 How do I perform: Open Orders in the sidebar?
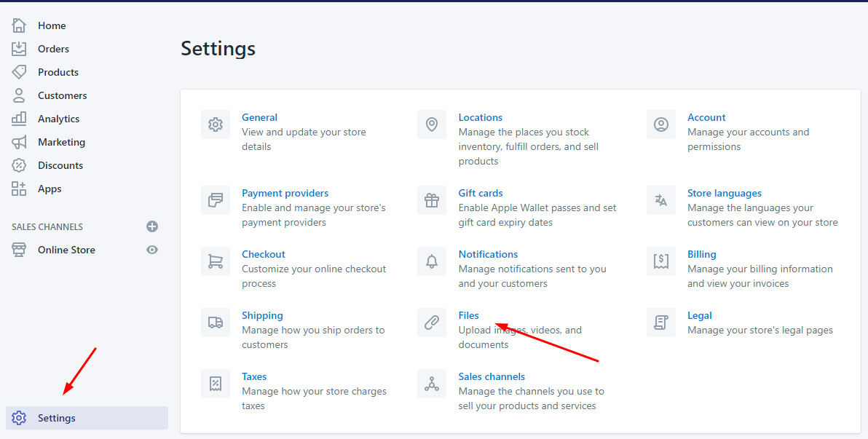(53, 49)
